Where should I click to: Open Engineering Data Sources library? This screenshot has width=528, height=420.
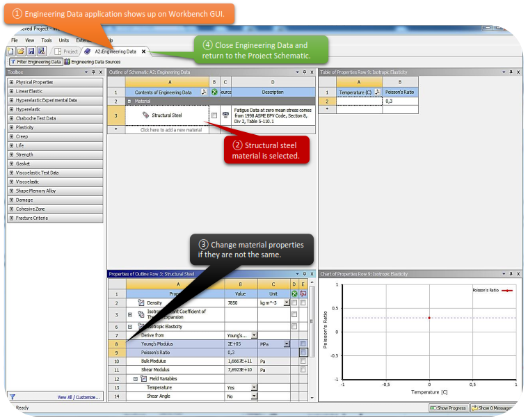point(92,62)
